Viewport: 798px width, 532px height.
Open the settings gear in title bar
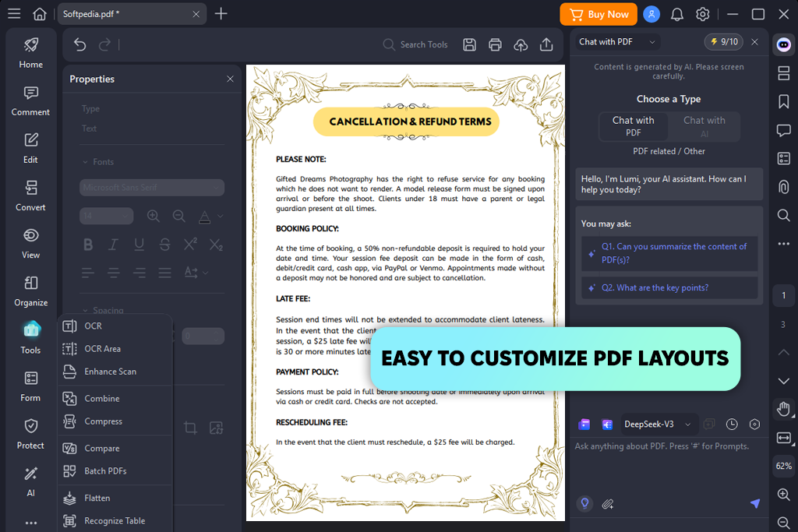pos(702,14)
